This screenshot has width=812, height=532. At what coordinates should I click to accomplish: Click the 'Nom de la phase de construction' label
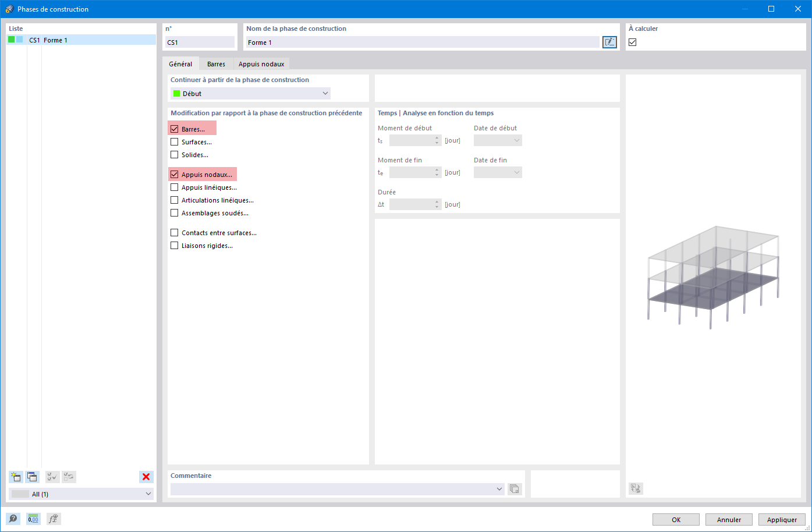coord(296,29)
